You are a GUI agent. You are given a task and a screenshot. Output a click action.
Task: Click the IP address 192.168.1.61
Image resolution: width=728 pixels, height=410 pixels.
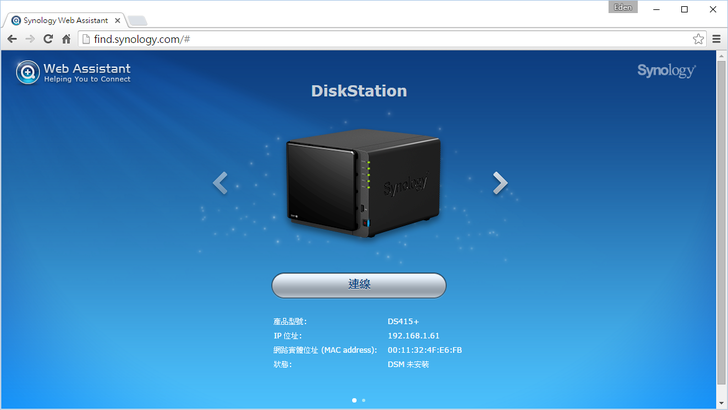click(413, 336)
